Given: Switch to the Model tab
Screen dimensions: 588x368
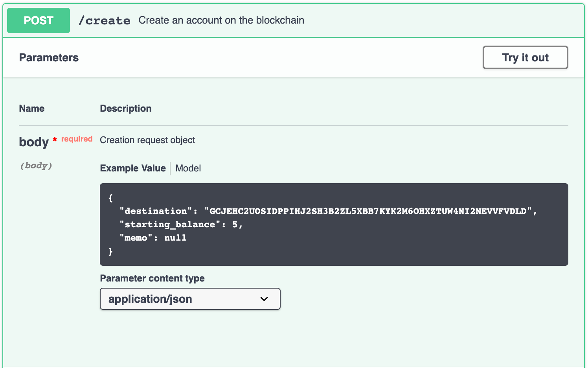Looking at the screenshot, I should (x=188, y=168).
